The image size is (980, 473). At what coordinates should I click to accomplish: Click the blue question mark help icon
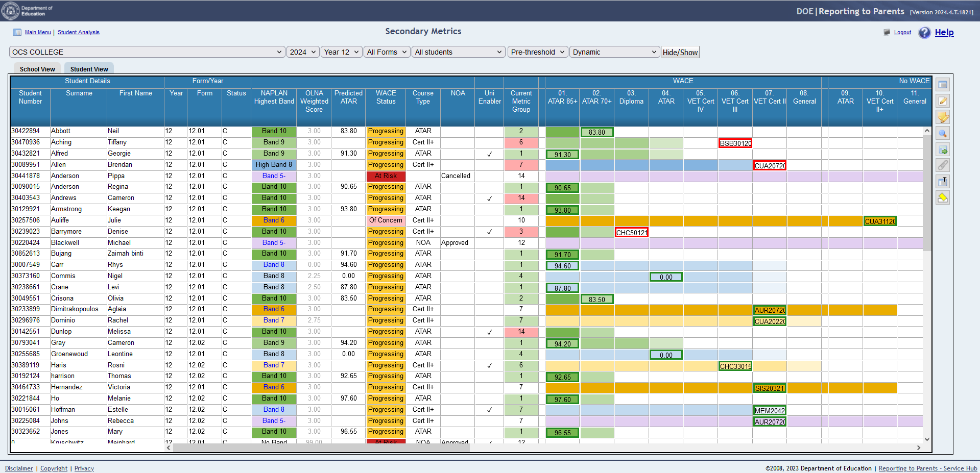pyautogui.click(x=924, y=33)
